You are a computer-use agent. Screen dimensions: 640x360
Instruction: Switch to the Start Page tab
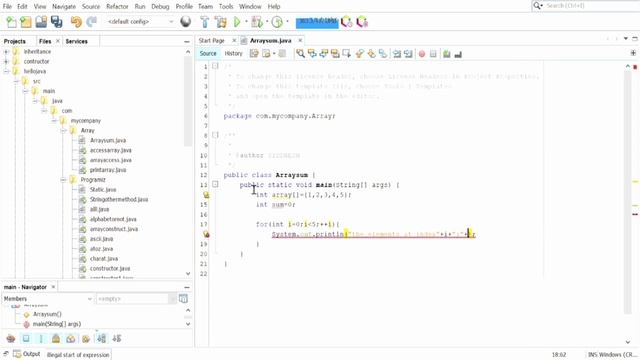(211, 40)
